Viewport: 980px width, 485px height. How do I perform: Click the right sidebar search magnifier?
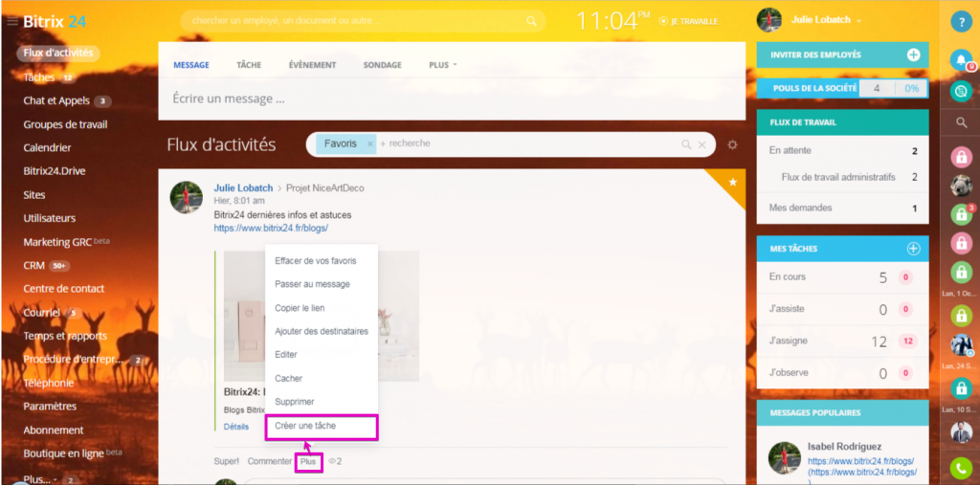pyautogui.click(x=962, y=122)
